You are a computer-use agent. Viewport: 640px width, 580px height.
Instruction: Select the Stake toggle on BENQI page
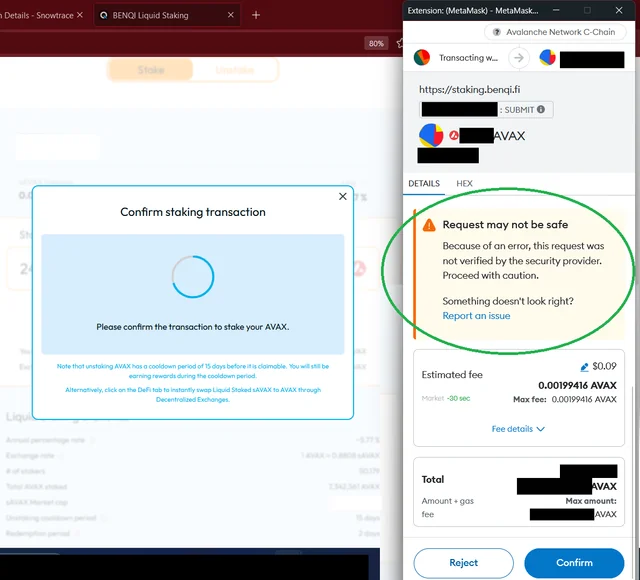click(151, 70)
